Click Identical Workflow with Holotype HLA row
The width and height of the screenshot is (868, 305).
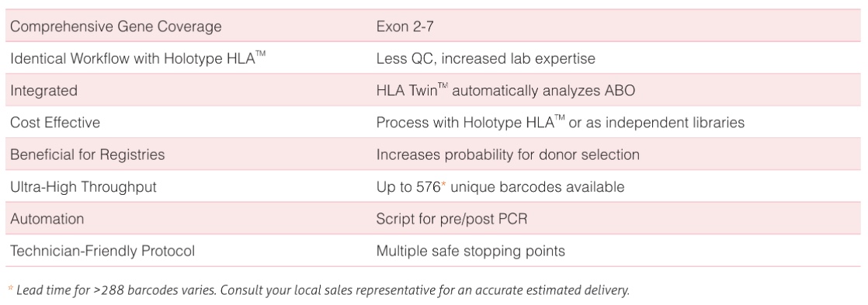point(433,58)
